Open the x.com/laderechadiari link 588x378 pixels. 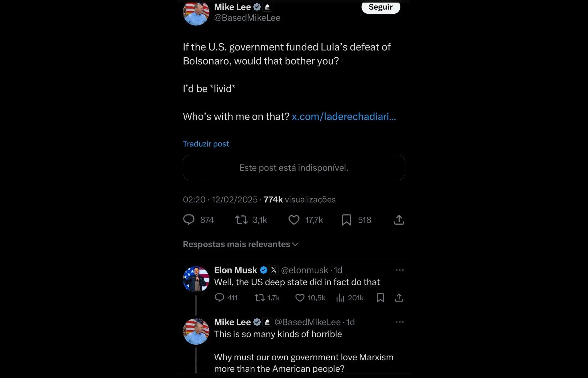pyautogui.click(x=344, y=116)
